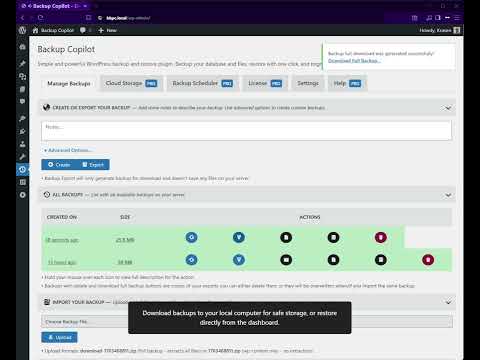Open the Media icon in the sidebar

tap(22, 76)
